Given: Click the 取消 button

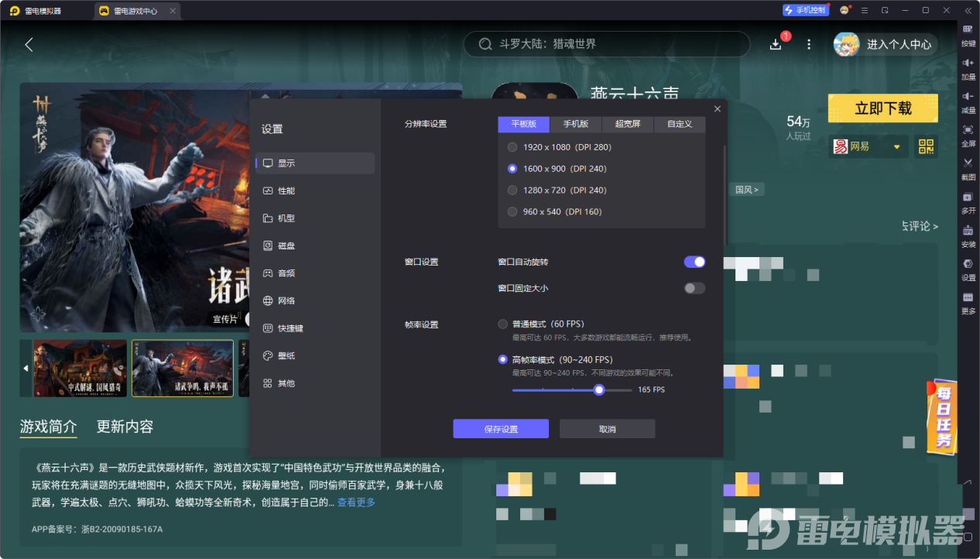Looking at the screenshot, I should click(608, 429).
